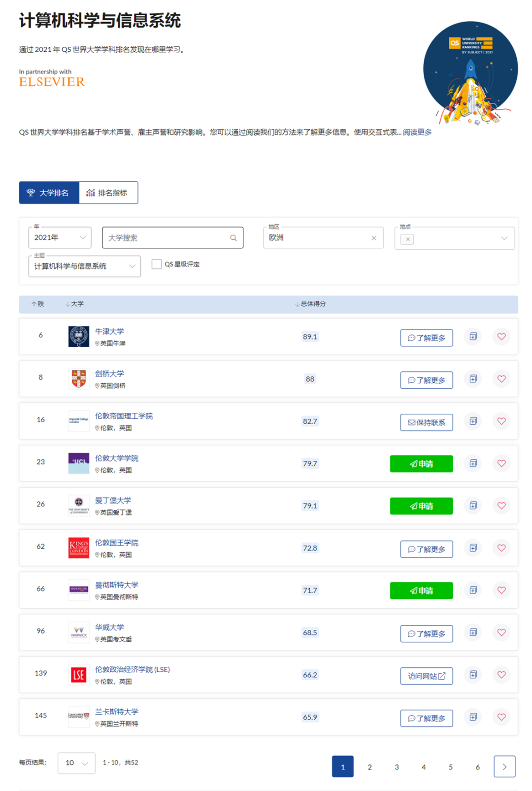Switch to 大学排名 tab
Screen dimensions: 532x791
click(x=49, y=193)
